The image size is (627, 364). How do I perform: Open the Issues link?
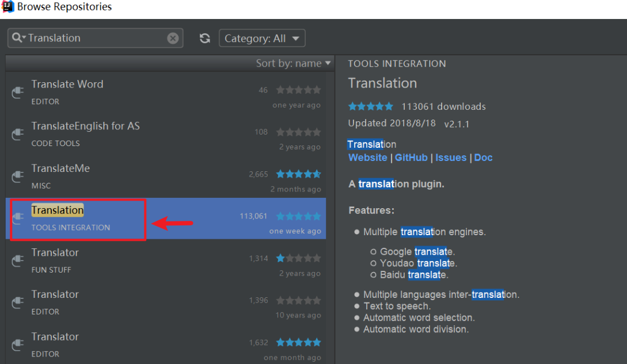coord(450,158)
